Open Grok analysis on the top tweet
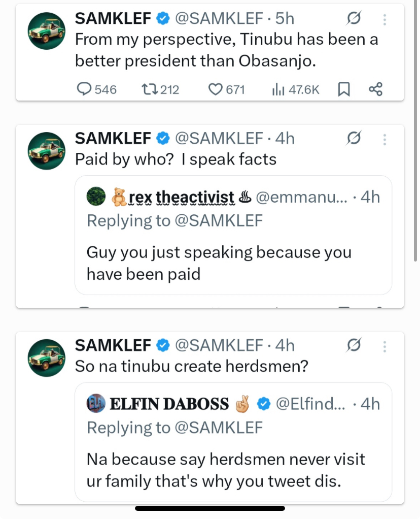This screenshot has height=519, width=420. click(x=354, y=18)
